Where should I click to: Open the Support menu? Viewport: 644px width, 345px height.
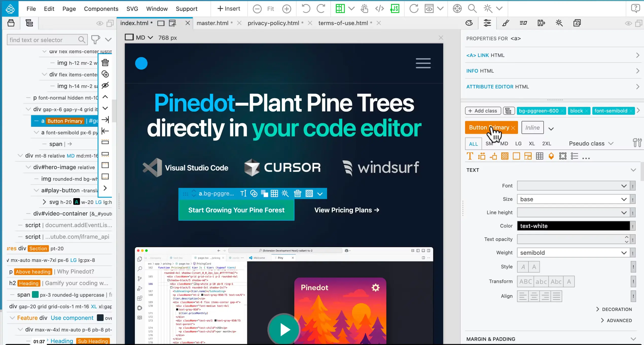coord(186,9)
